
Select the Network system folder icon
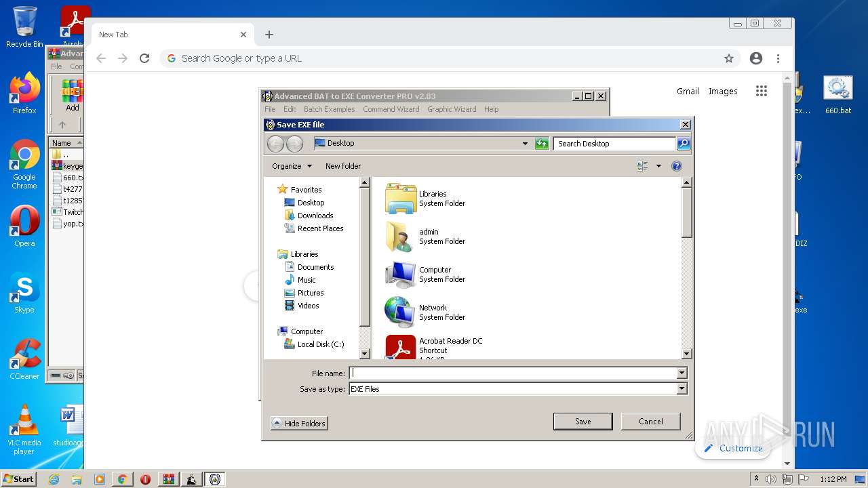[x=400, y=312]
